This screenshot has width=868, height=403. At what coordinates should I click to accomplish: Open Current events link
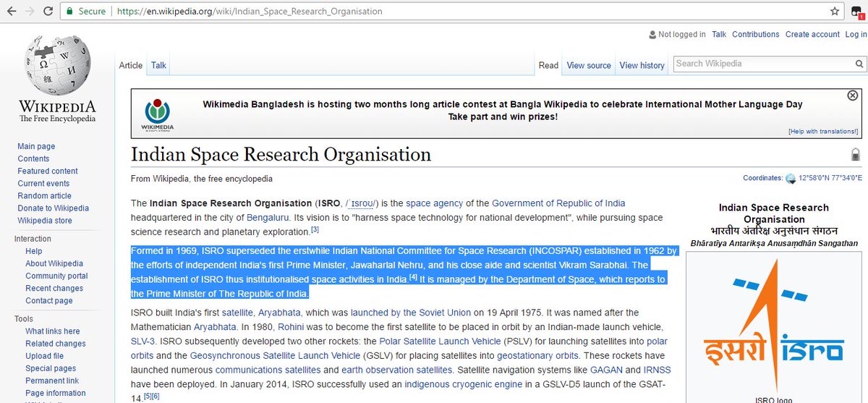click(43, 183)
